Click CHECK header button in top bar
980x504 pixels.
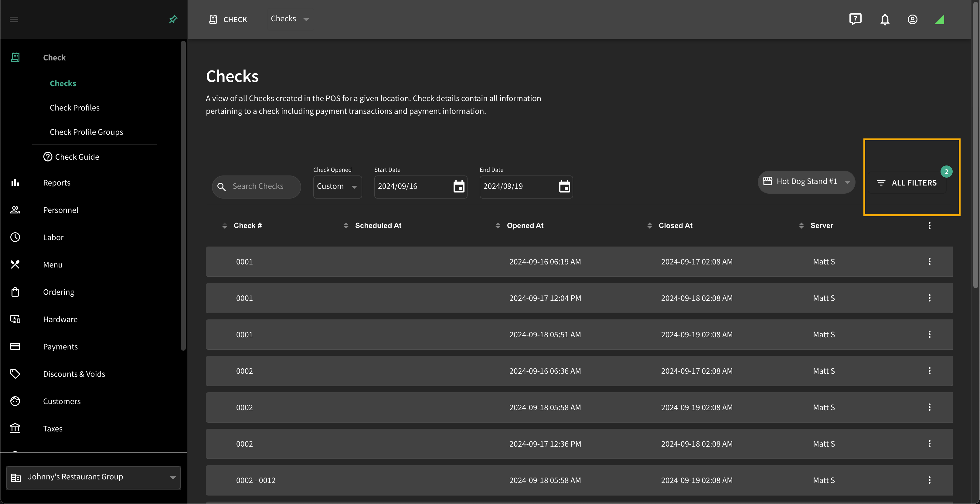(228, 19)
